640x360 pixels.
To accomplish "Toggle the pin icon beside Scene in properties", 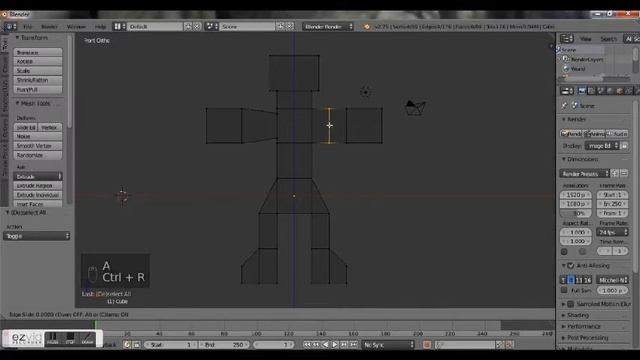I will [x=564, y=106].
